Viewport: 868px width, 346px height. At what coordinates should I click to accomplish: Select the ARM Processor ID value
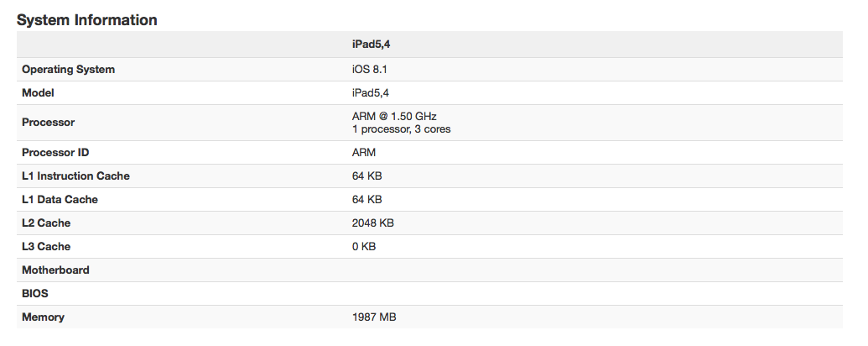pos(364,153)
